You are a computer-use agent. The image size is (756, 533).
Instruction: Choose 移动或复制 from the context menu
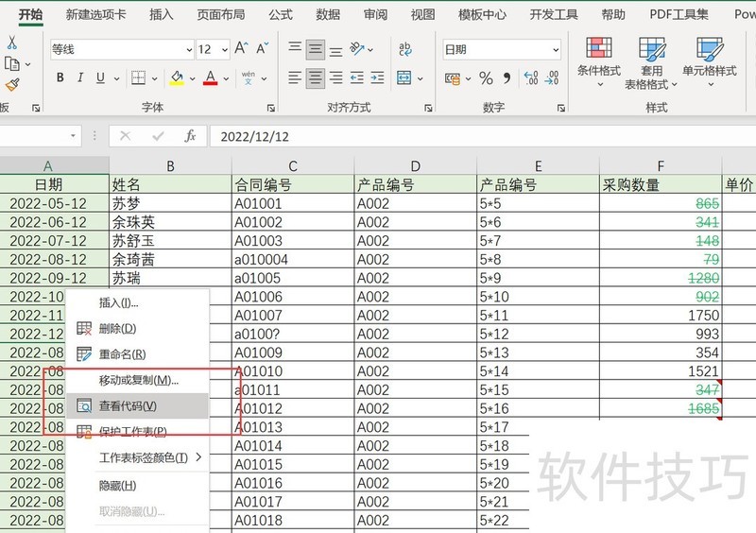click(138, 380)
